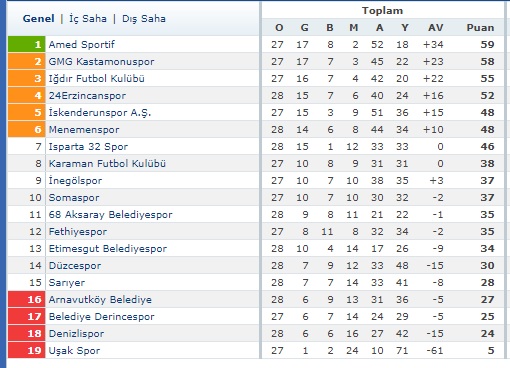Open Iğdır Futbol Kulübü link
510x368 pixels.
click(97, 78)
